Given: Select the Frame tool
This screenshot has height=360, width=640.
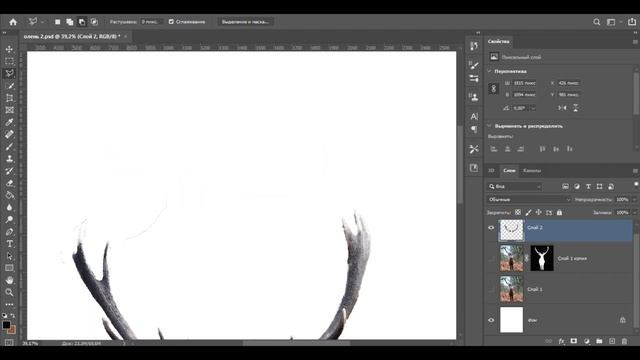Looking at the screenshot, I should point(9,110).
